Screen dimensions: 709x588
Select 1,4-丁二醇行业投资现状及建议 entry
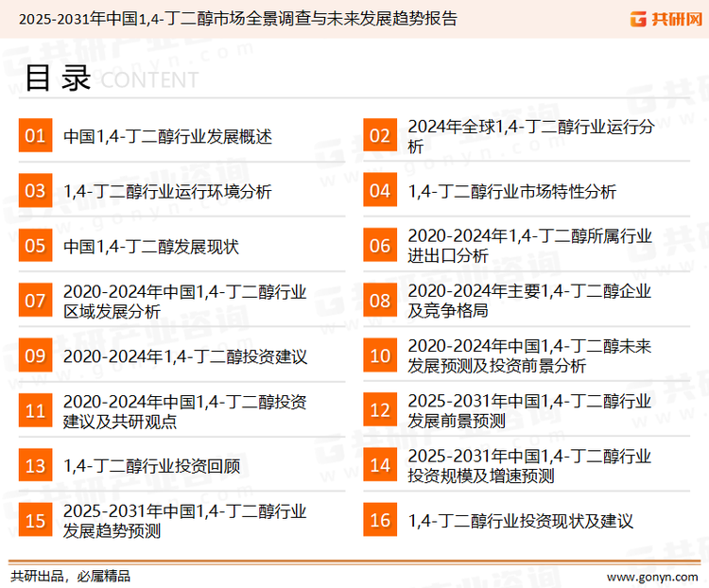point(521,521)
